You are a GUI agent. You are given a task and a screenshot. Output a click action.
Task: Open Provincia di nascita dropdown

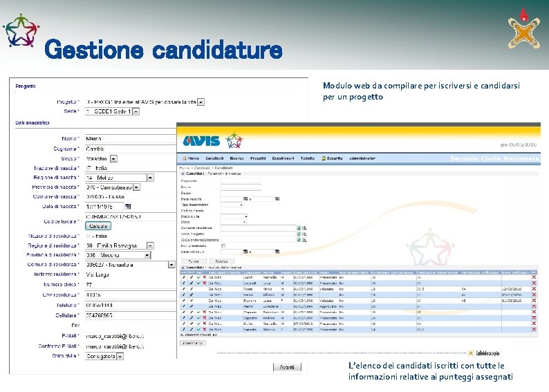coord(136,187)
